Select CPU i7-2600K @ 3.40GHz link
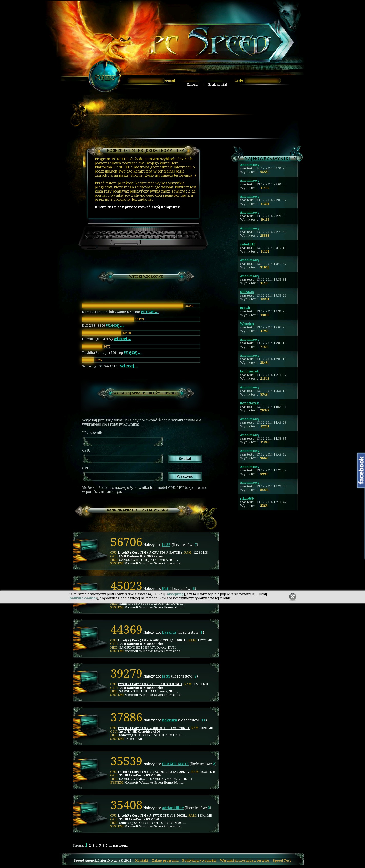This screenshot has height=868, width=365. (152, 640)
